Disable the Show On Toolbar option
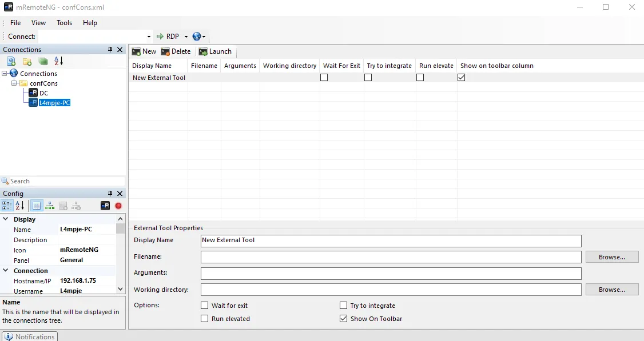Viewport: 644px width, 341px height. point(343,318)
